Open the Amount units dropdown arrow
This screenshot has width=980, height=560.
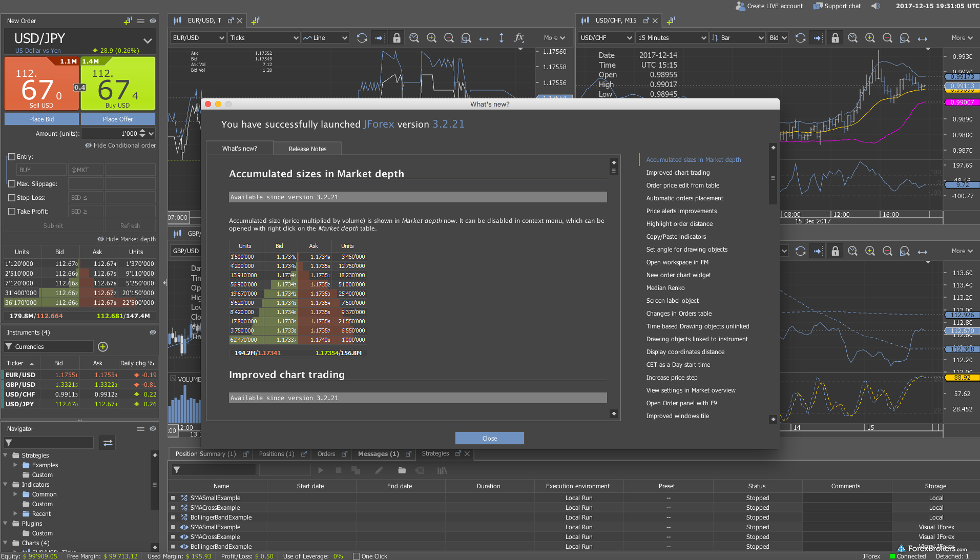(x=151, y=134)
